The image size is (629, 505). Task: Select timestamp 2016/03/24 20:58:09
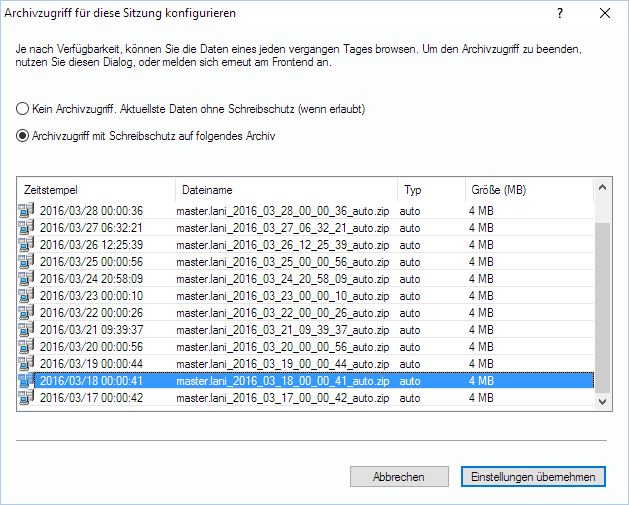pyautogui.click(x=91, y=279)
